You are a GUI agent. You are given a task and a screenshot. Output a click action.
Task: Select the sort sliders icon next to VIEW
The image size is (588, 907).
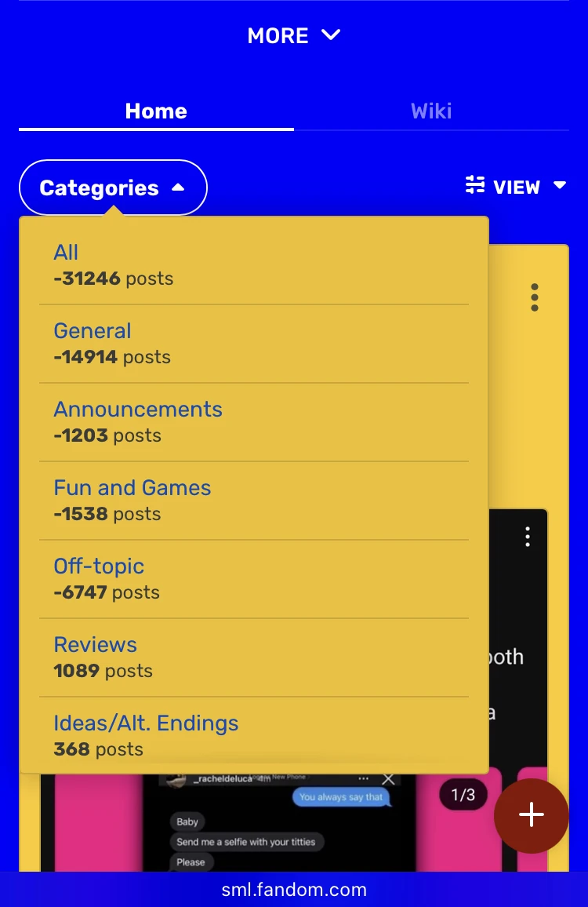click(474, 185)
